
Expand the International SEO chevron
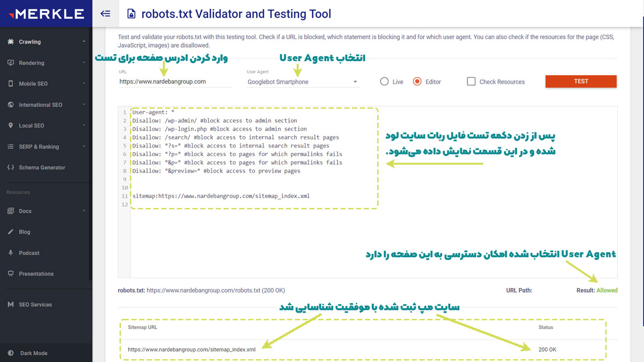[84, 105]
